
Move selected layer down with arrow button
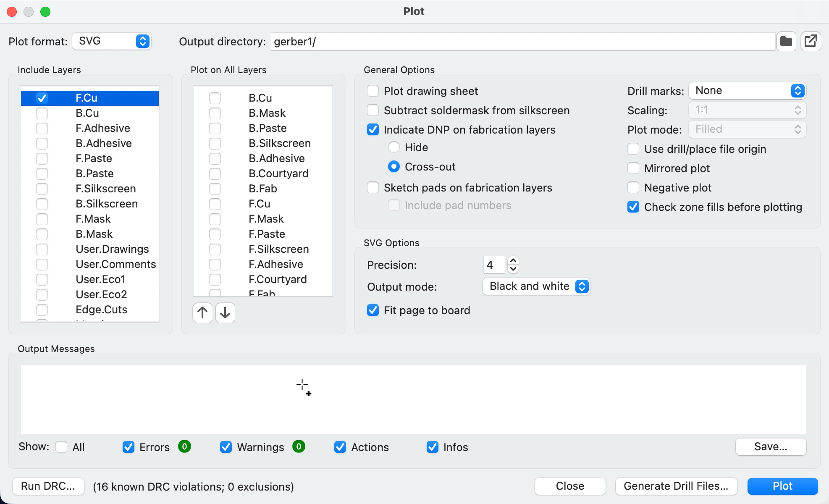point(225,313)
